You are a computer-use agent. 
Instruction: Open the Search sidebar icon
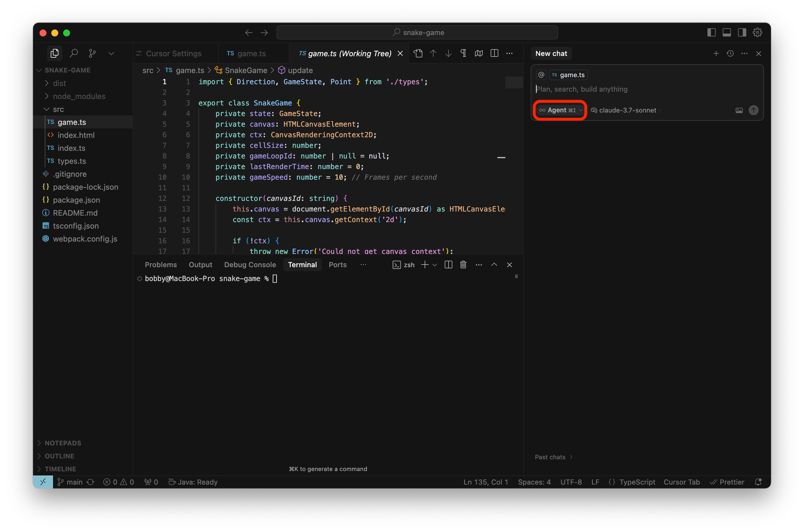pyautogui.click(x=74, y=53)
